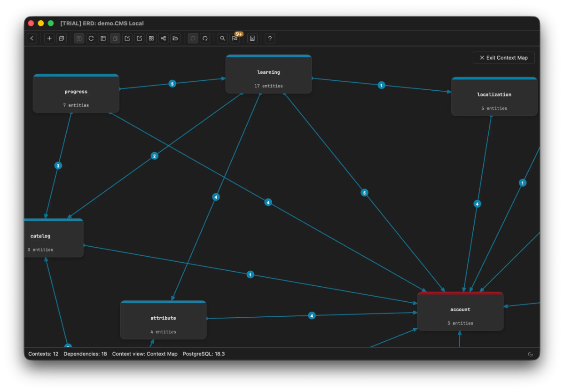Image resolution: width=564 pixels, height=392 pixels.
Task: Click badge 3 between progress and catalog
Action: click(x=58, y=165)
